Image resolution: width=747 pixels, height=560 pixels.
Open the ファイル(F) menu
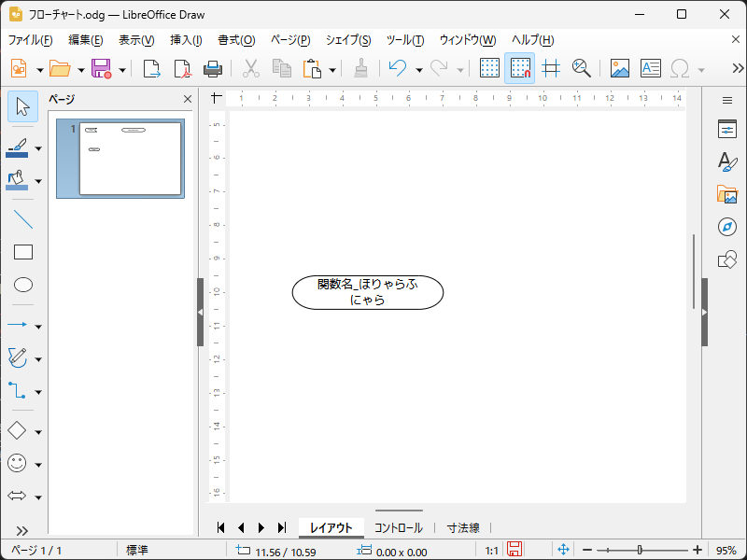click(31, 40)
